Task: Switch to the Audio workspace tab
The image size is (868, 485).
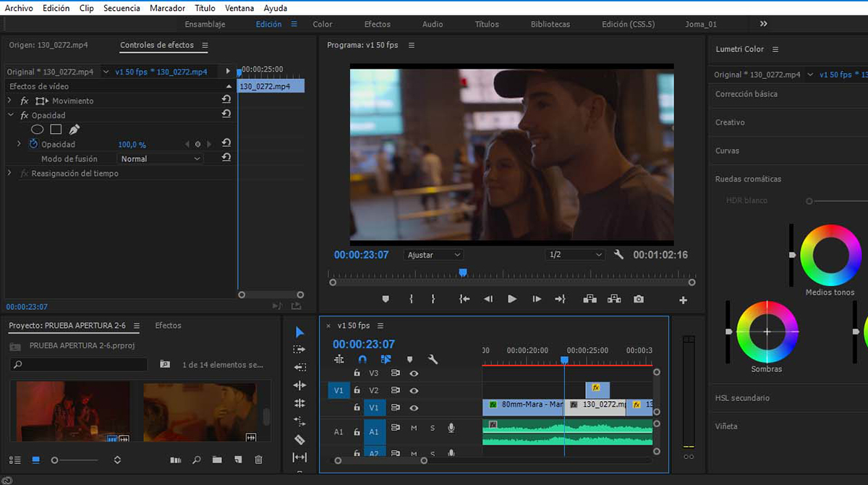Action: click(433, 24)
